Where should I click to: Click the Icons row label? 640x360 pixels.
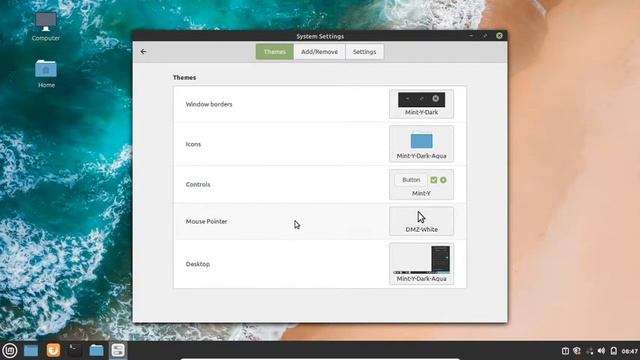pos(193,144)
